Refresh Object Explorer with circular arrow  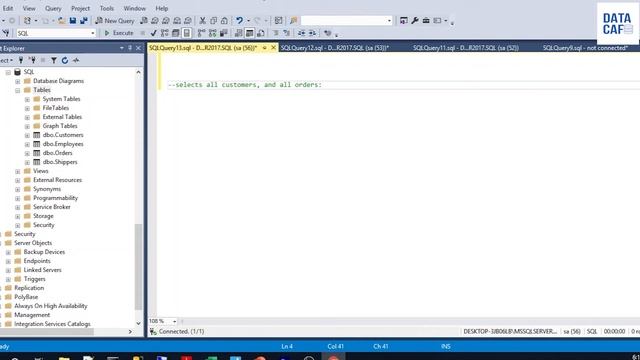64,60
